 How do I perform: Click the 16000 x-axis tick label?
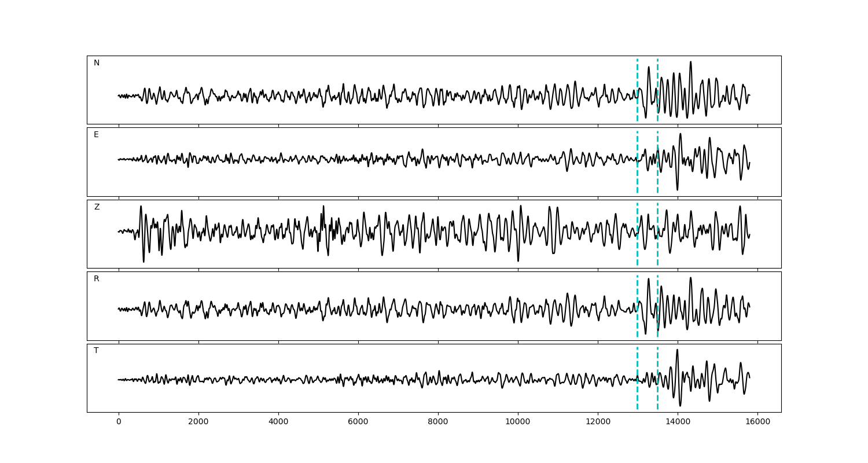coord(757,422)
